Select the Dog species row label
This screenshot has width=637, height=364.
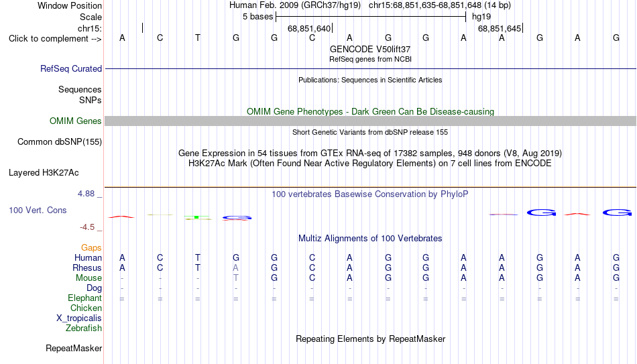click(x=94, y=288)
